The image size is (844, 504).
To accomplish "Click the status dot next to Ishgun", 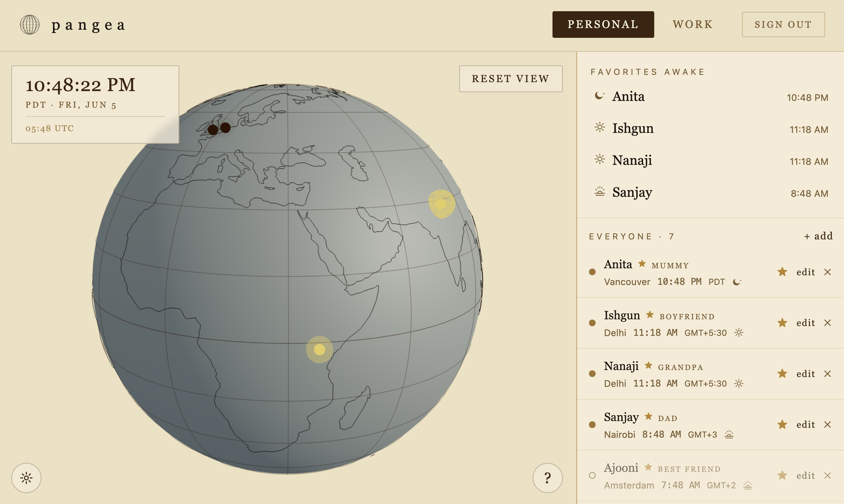I will pos(592,323).
